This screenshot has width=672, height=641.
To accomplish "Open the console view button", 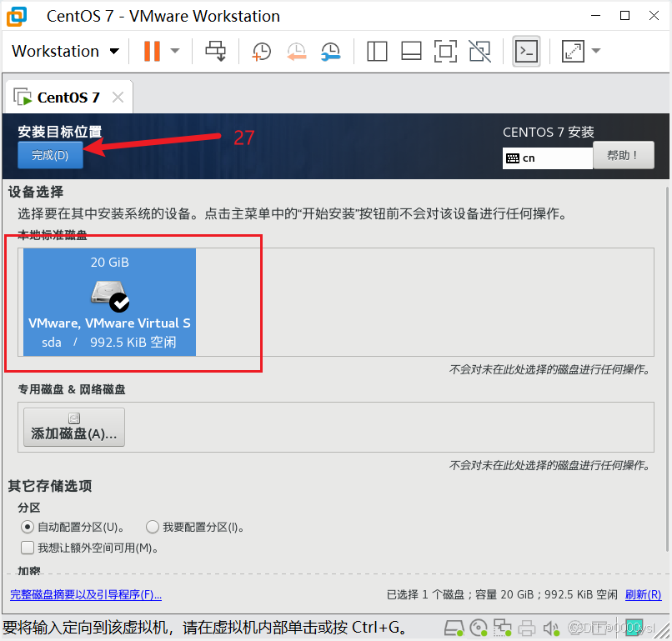I will (x=526, y=52).
